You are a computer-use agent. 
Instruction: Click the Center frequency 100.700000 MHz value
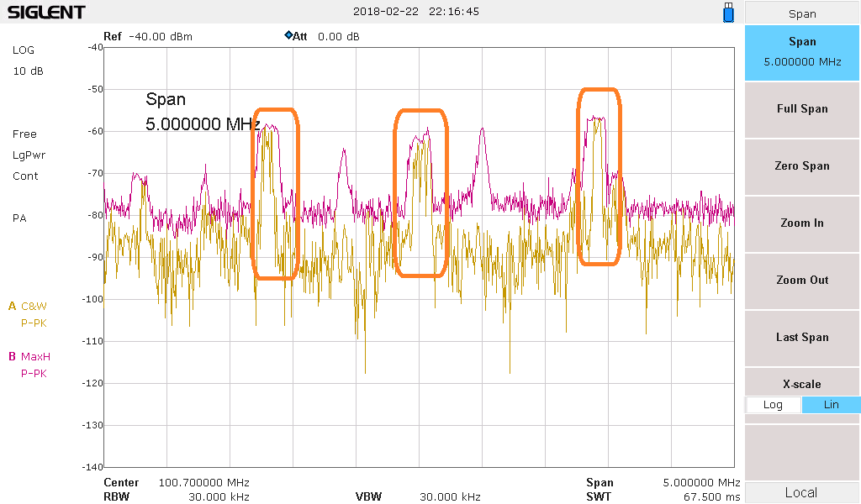203,482
